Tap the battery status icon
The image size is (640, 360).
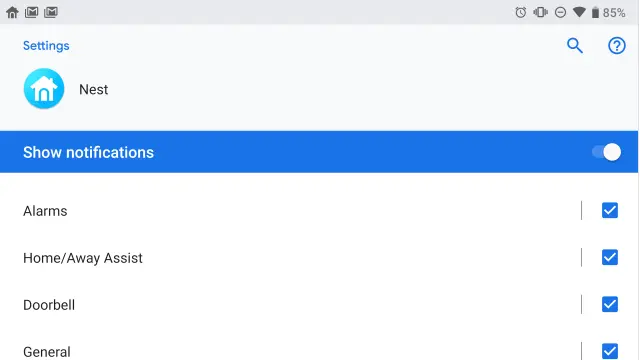[596, 13]
